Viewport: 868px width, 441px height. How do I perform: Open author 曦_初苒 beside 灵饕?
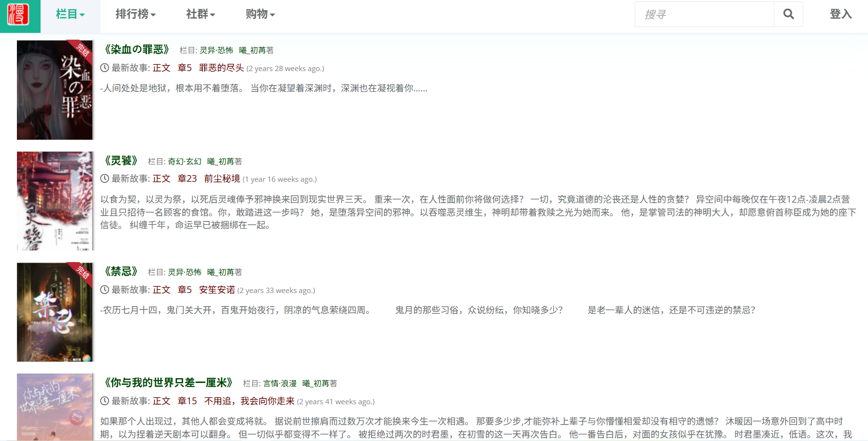pos(220,162)
